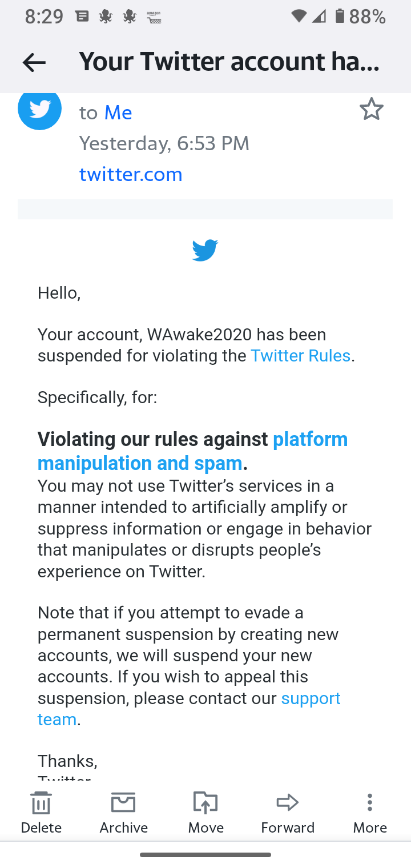Tap the Wi-Fi status icon

pyautogui.click(x=299, y=17)
